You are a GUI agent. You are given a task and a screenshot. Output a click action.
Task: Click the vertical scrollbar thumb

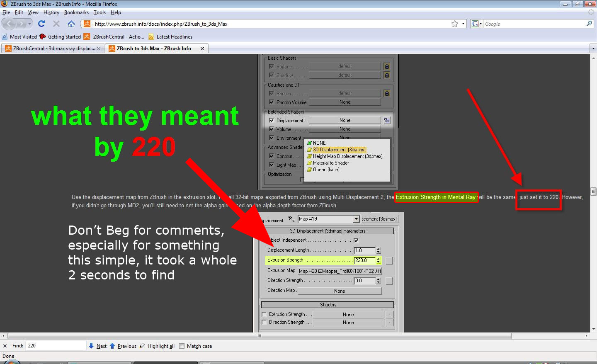tap(593, 192)
